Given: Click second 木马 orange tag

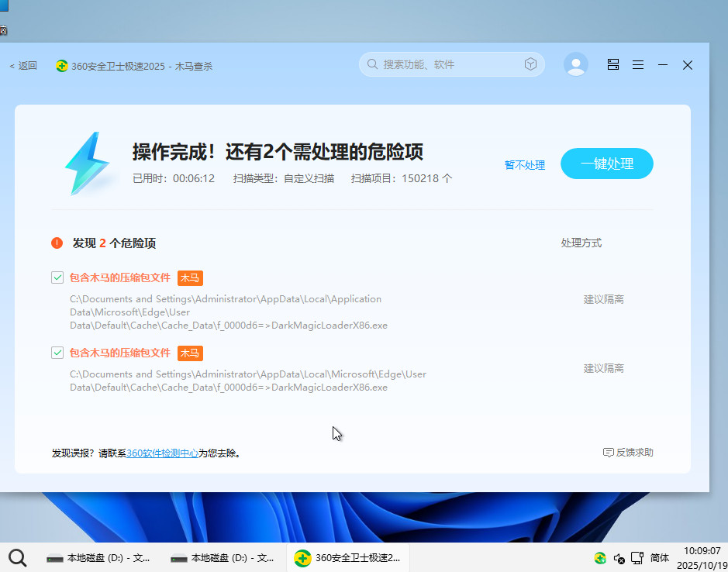Looking at the screenshot, I should point(190,353).
